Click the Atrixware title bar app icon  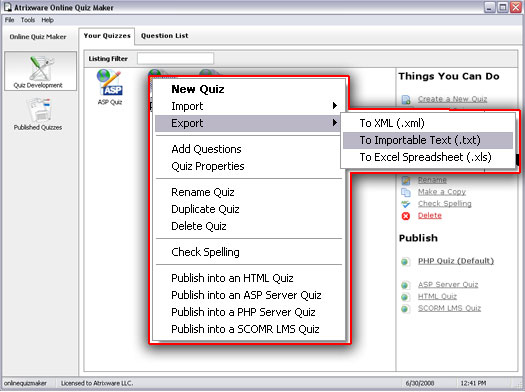7,7
